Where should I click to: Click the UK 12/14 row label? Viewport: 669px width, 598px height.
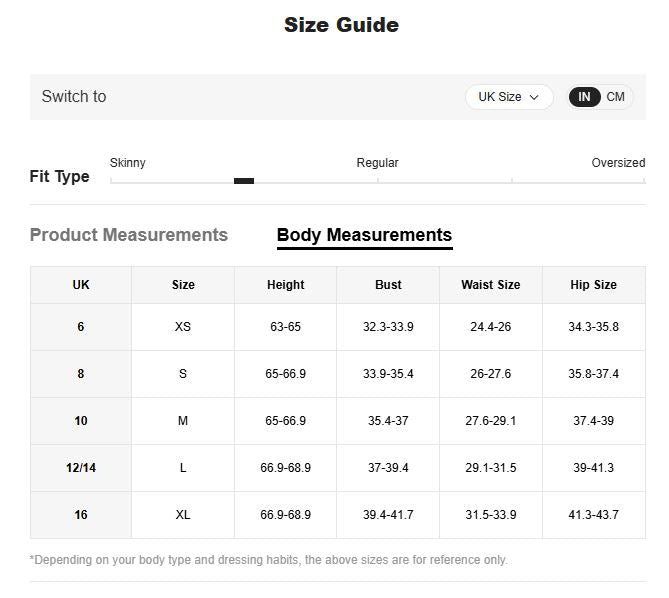81,468
